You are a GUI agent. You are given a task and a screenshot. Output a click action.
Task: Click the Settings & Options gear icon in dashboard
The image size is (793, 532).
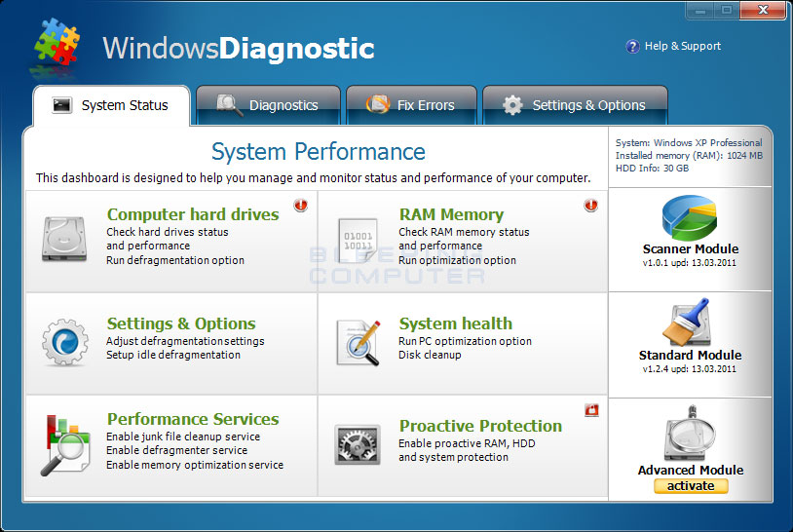coord(64,342)
